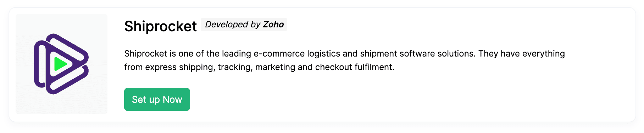
Task: Click the bold Zoho developer name
Action: (273, 25)
